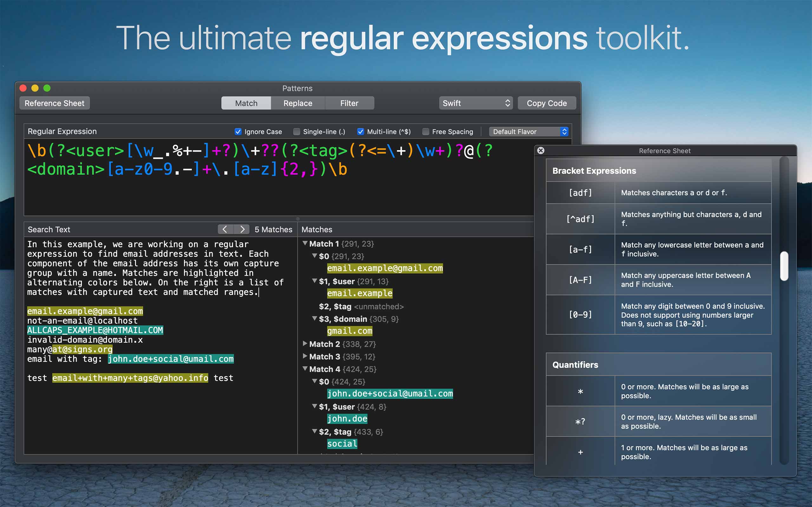Click the Reference Sheet toolbar button

(x=54, y=103)
